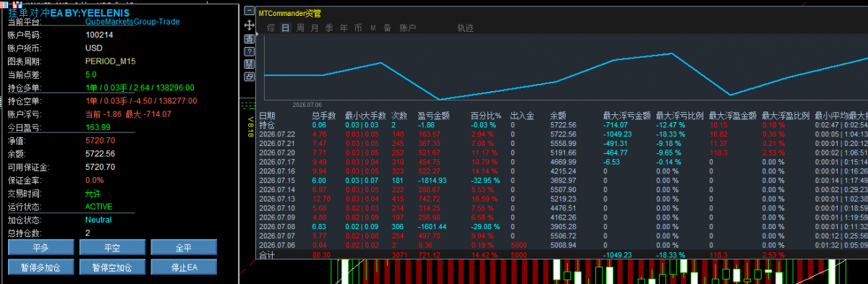Click account number 100214
The height and width of the screenshot is (284, 868).
coord(99,35)
